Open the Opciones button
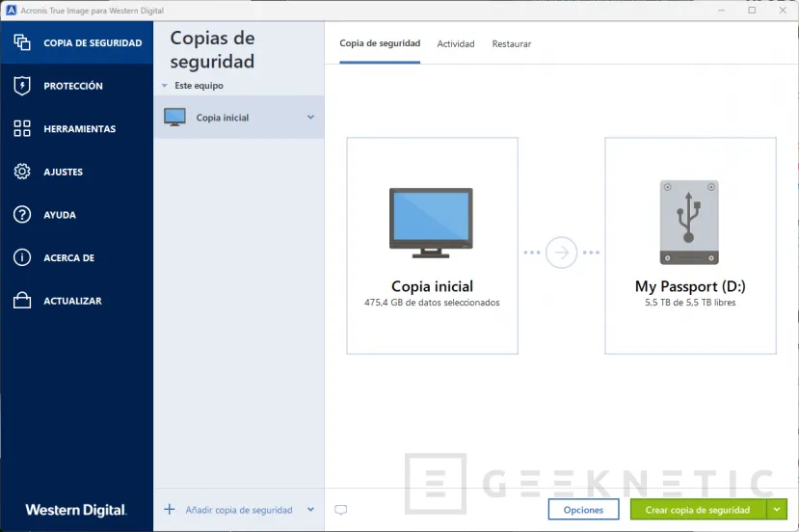 583,510
